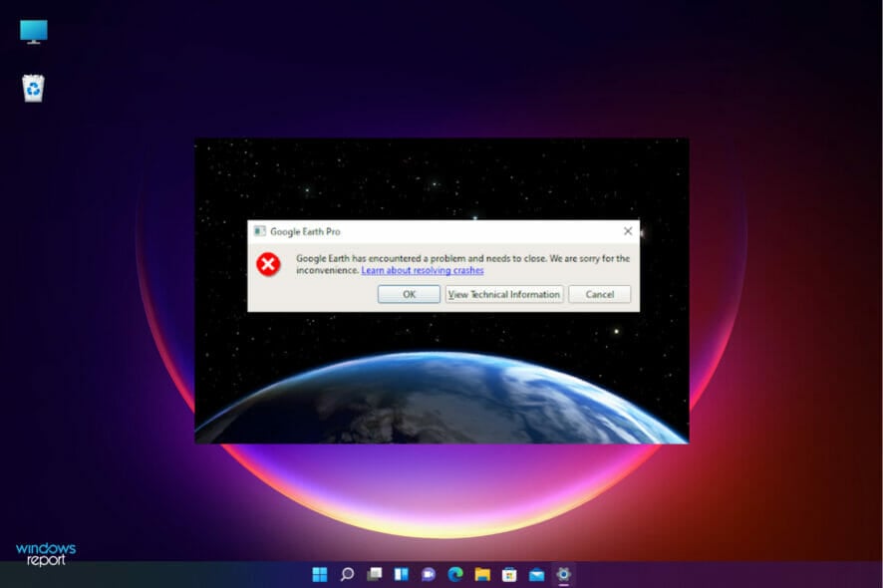
Task: Select the This PC desktop icon
Action: [34, 32]
